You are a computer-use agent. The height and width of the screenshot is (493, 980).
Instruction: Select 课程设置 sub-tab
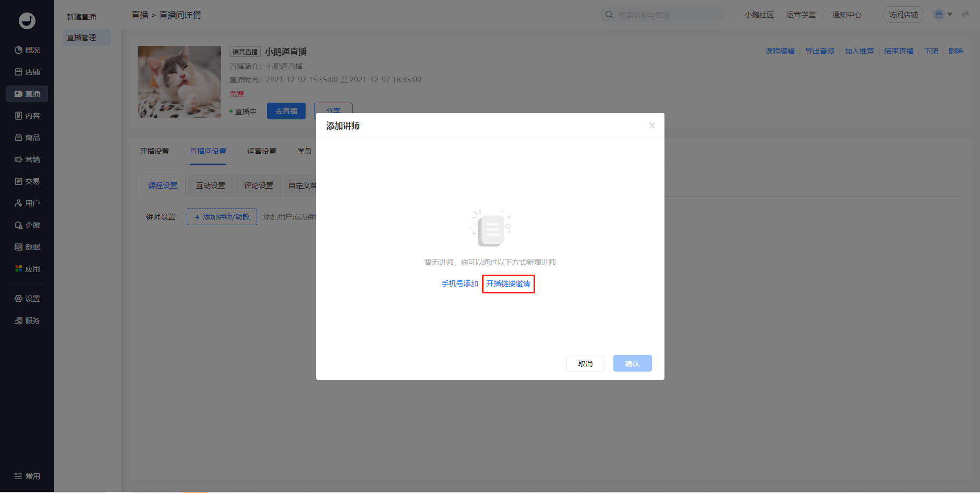(x=163, y=186)
